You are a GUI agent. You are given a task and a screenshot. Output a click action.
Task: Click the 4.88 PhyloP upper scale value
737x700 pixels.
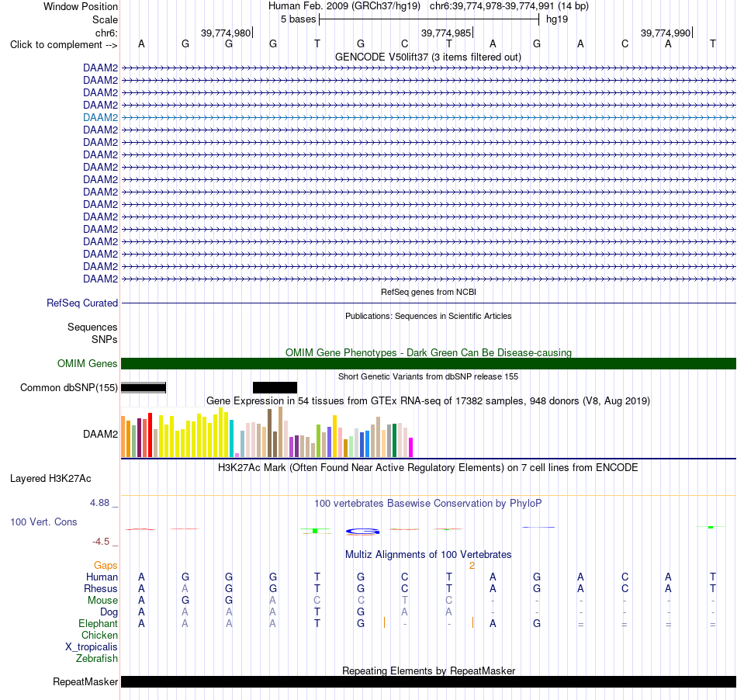tap(99, 503)
